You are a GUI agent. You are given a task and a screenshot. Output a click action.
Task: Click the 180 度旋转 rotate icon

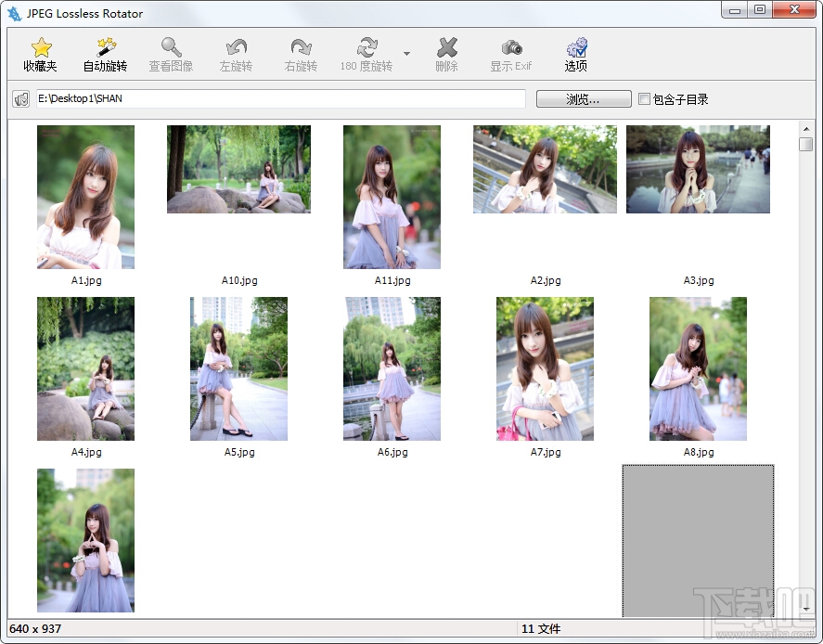tap(366, 47)
